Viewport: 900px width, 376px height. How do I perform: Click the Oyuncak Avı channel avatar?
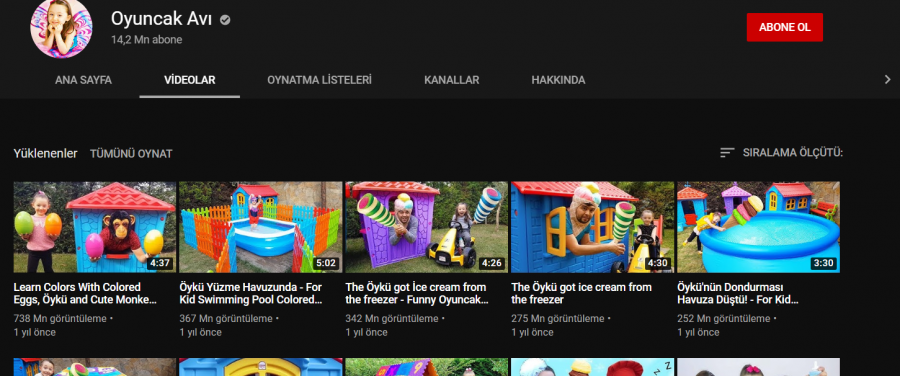(61, 28)
